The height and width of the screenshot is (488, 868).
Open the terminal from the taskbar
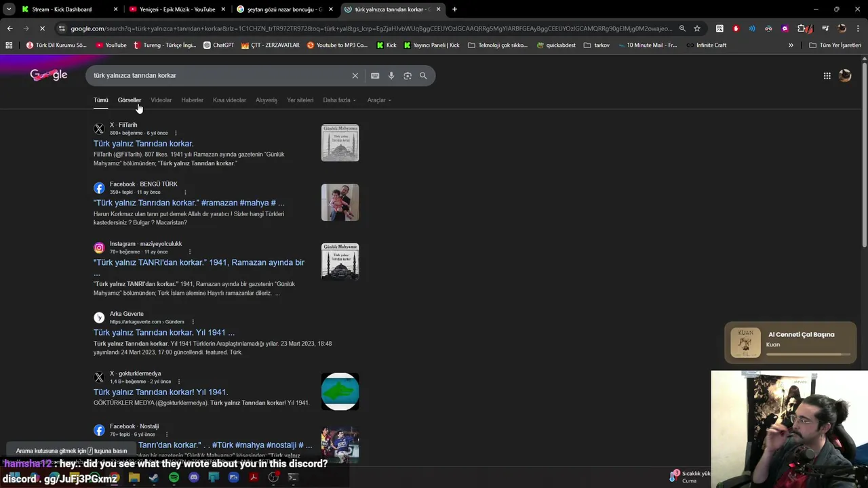coord(293,478)
